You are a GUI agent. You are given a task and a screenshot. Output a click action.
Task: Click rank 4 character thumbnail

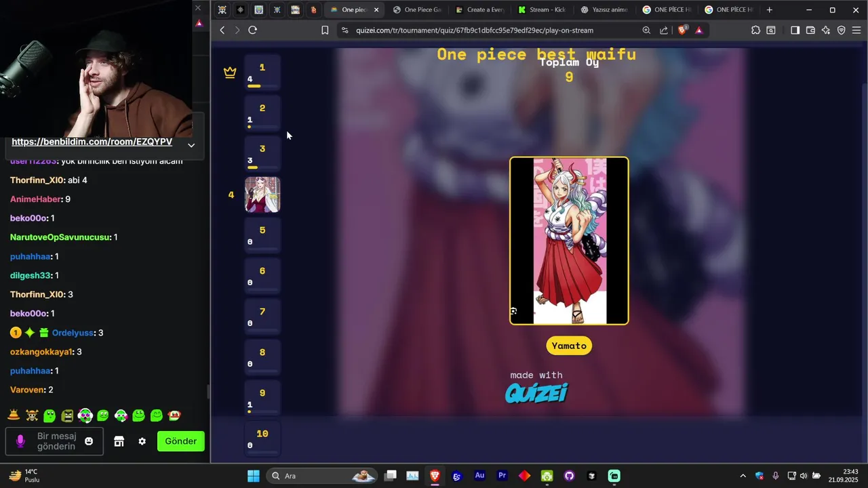(x=262, y=195)
